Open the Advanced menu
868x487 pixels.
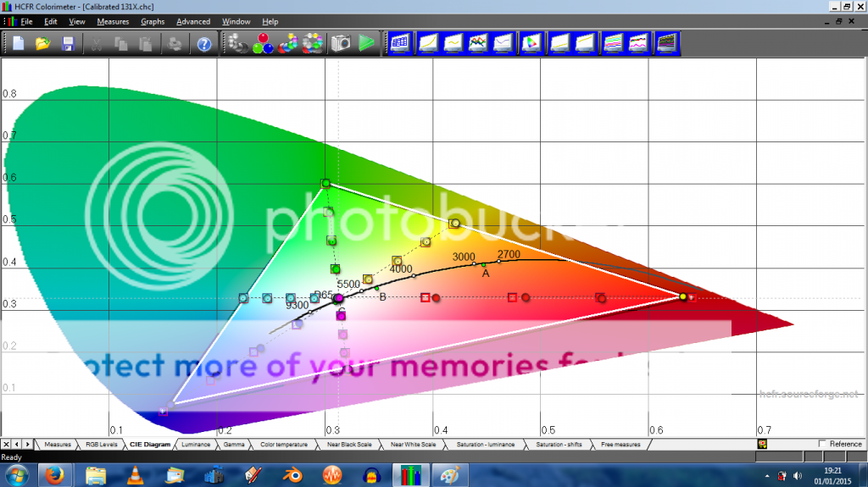coord(193,21)
